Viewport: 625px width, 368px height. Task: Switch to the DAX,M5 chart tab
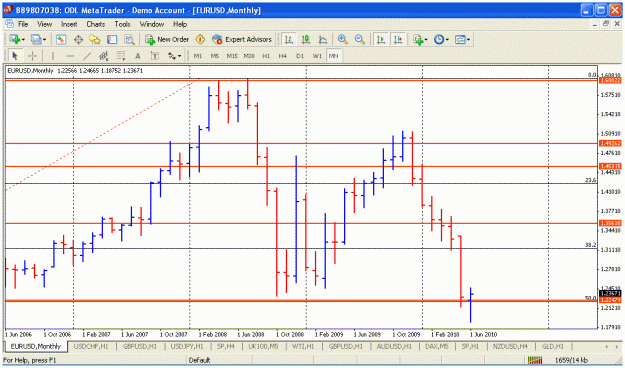pyautogui.click(x=436, y=346)
